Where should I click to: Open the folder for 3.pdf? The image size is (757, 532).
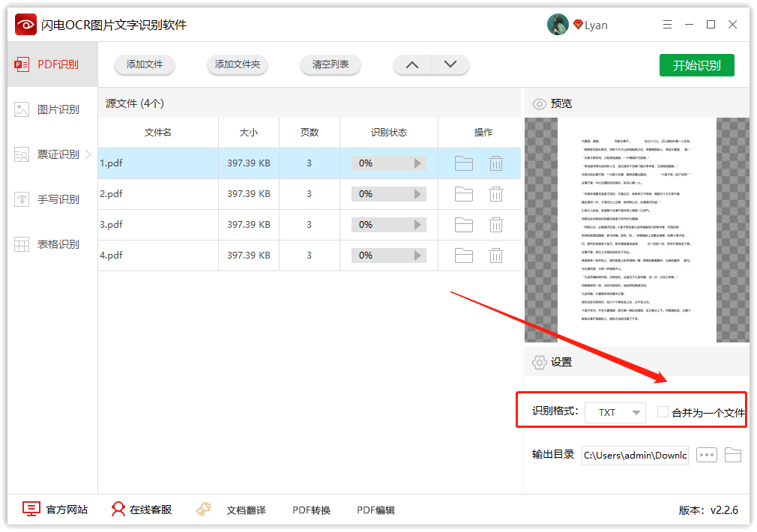464,225
